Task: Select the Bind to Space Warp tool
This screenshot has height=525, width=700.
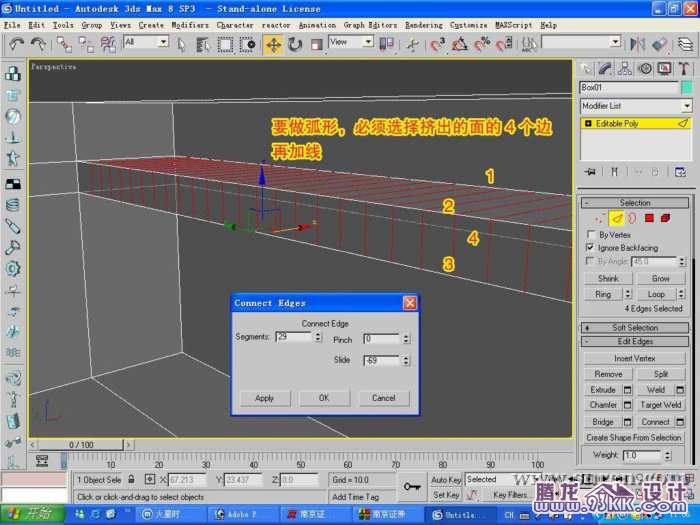Action: pyautogui.click(x=108, y=44)
